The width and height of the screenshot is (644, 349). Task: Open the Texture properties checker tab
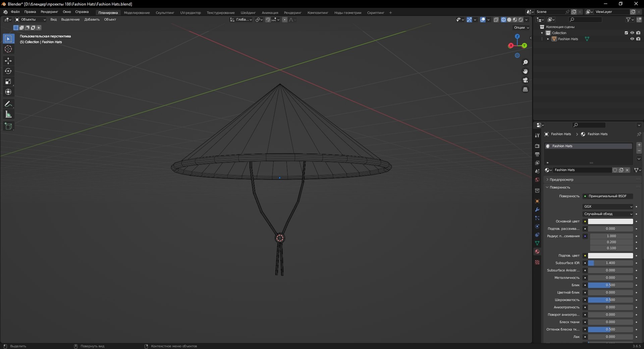pyautogui.click(x=537, y=262)
